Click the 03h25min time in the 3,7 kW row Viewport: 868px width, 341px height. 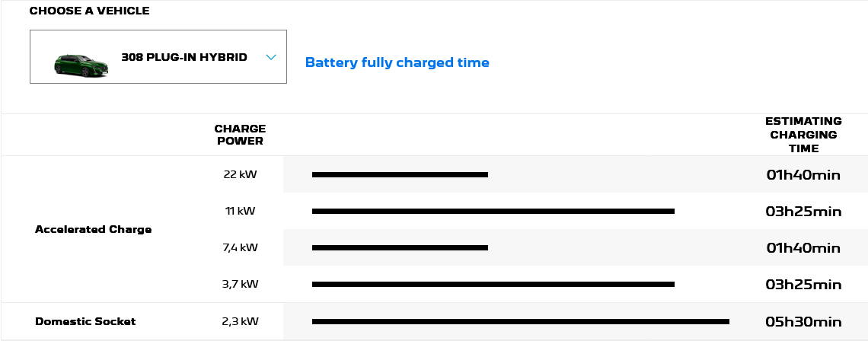(803, 285)
